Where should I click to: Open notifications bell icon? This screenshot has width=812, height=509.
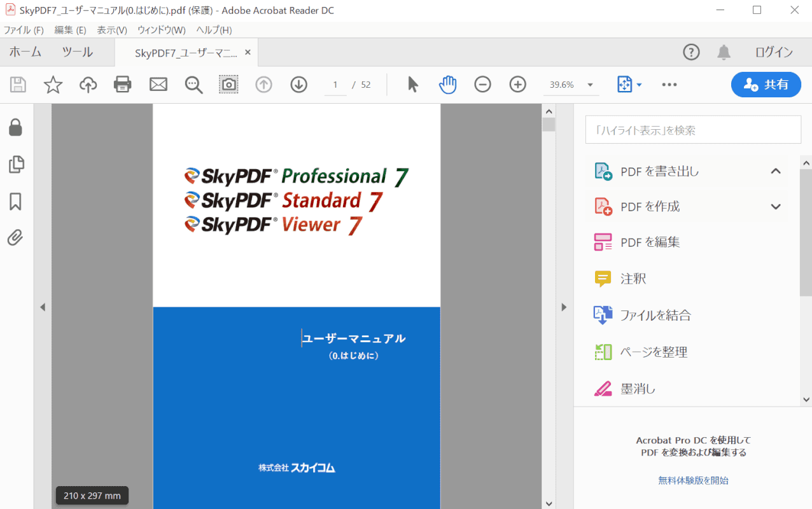(724, 52)
